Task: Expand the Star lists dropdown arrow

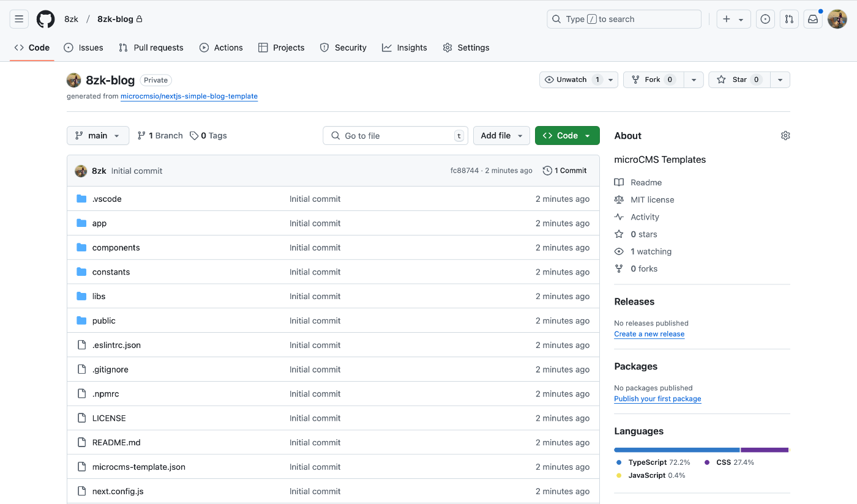Action: 780,80
